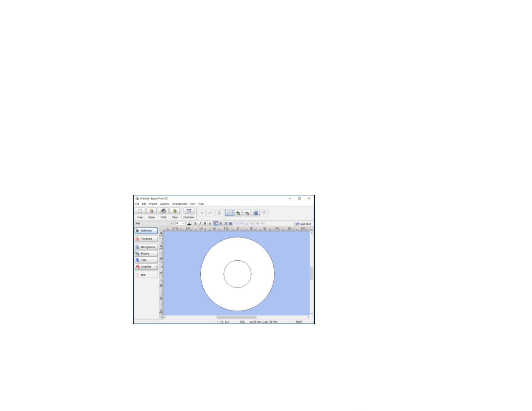Click the Save icon
532x411 pixels.
(x=175, y=211)
